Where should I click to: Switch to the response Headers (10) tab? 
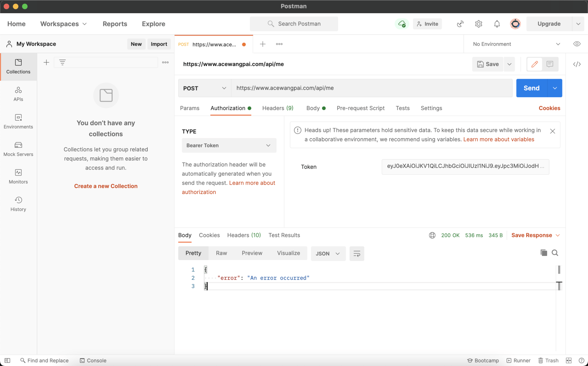tap(244, 235)
